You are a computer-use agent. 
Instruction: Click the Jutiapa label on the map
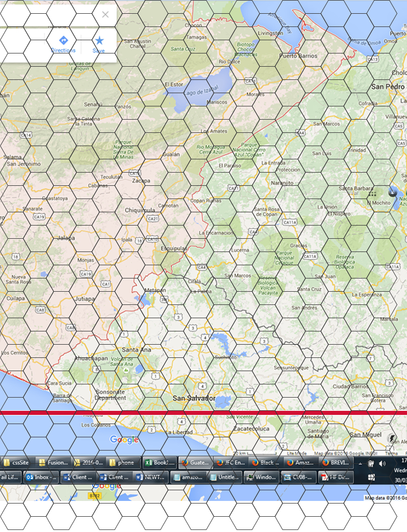(x=85, y=298)
